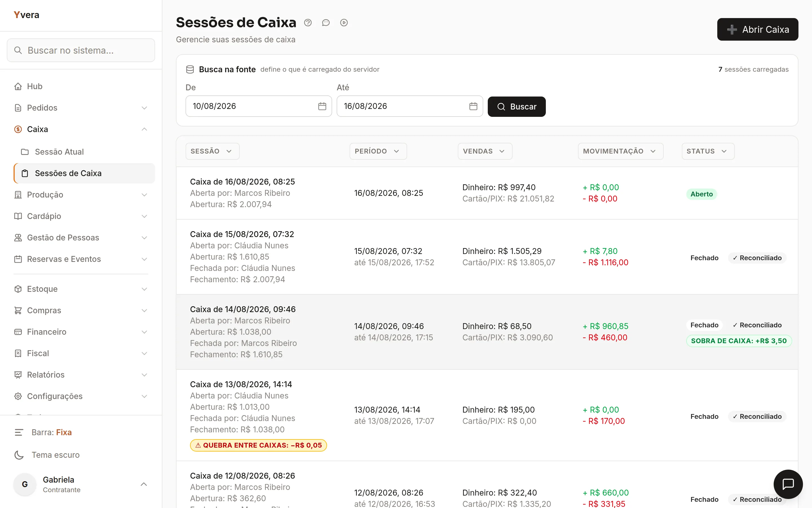Screen dimensions: 812x508
Task: Open the Fiscal menu item
Action: (81, 354)
